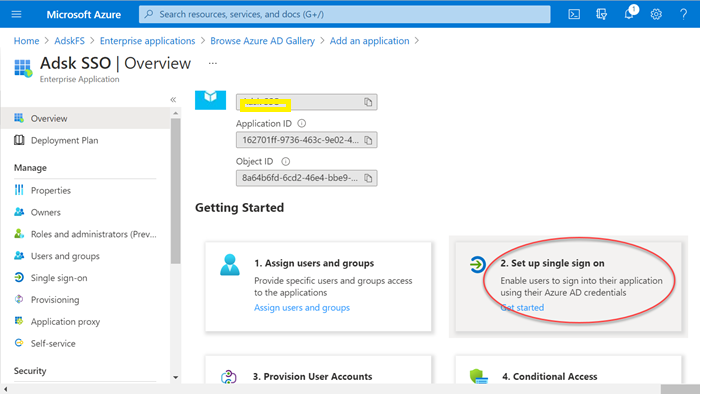Screen dimensions: 702x402
Task: Click the '4. Conditional Access' card title
Action: [549, 376]
